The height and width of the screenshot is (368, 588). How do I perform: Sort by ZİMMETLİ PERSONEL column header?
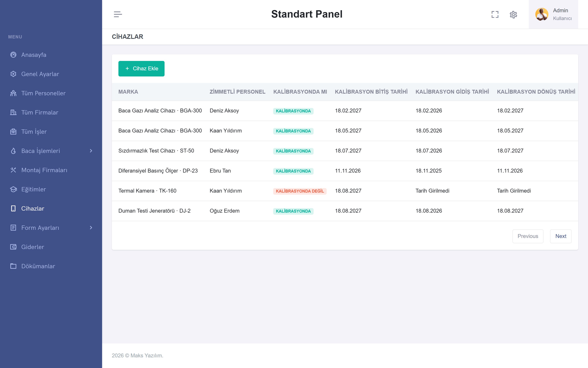tap(237, 92)
